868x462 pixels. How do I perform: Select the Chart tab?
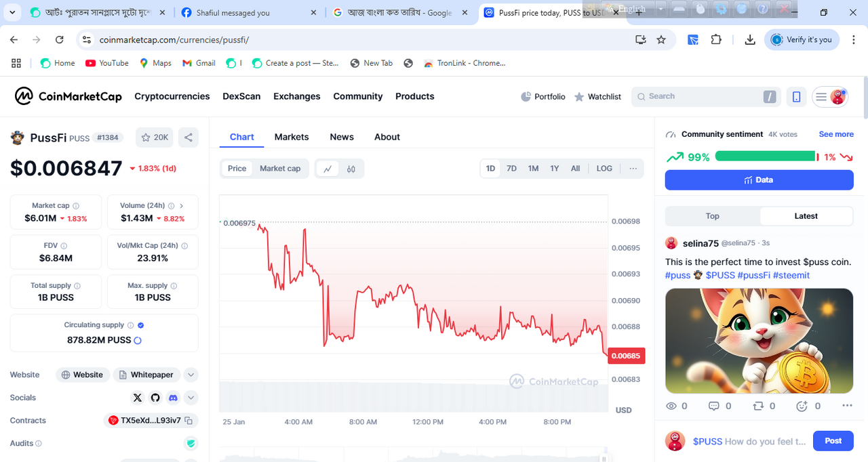point(242,137)
